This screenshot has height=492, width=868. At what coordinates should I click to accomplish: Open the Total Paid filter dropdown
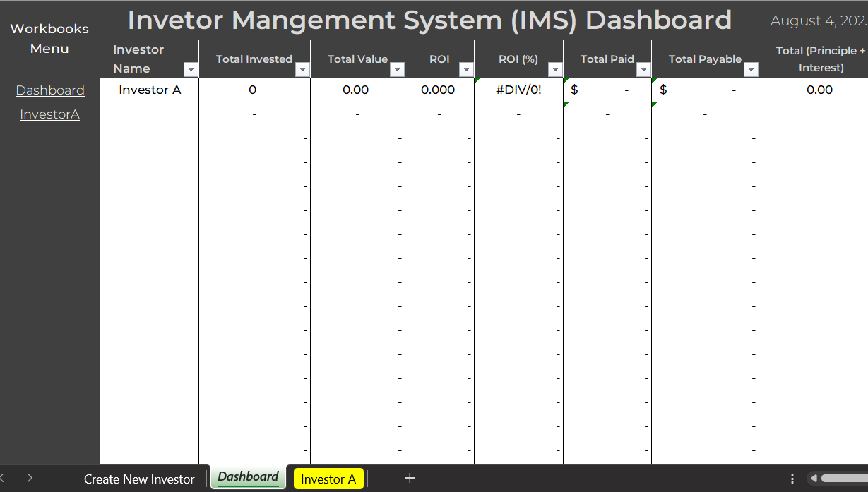(643, 69)
